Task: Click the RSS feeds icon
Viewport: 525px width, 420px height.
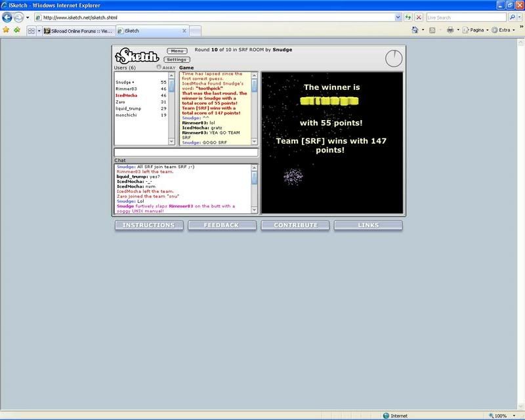Action: click(432, 30)
